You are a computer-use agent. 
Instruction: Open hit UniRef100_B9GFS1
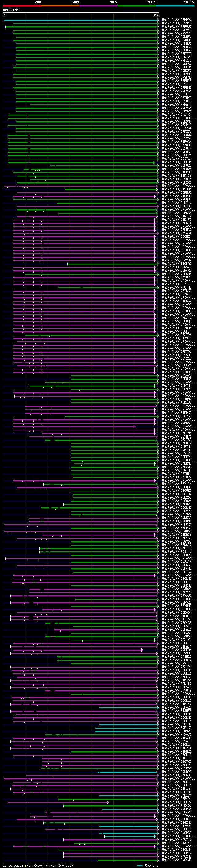[177, 67]
